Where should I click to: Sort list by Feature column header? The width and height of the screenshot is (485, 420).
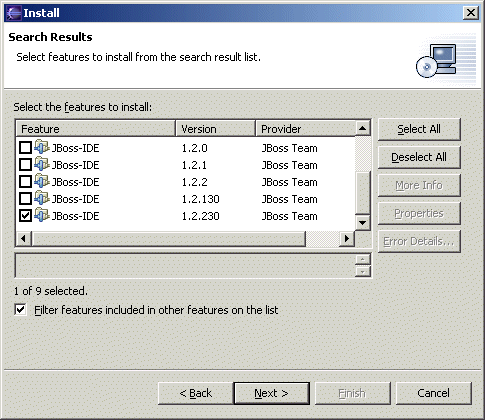click(96, 129)
